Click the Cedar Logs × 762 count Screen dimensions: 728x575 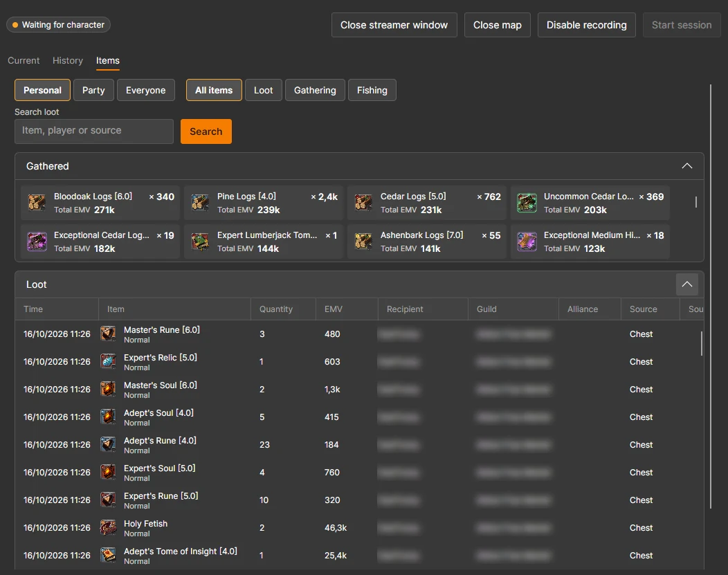click(x=489, y=197)
